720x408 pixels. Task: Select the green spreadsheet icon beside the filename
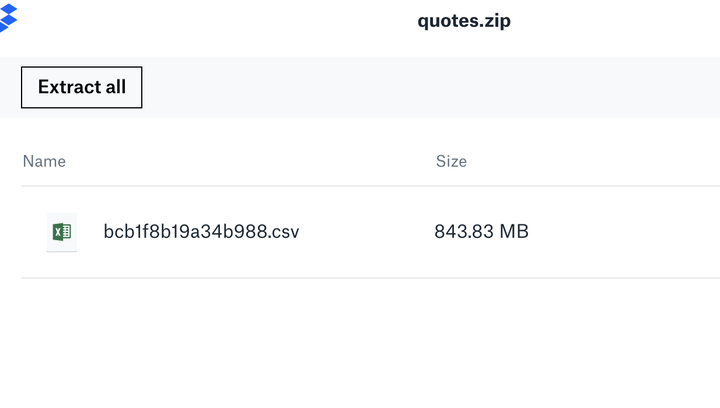[62, 232]
